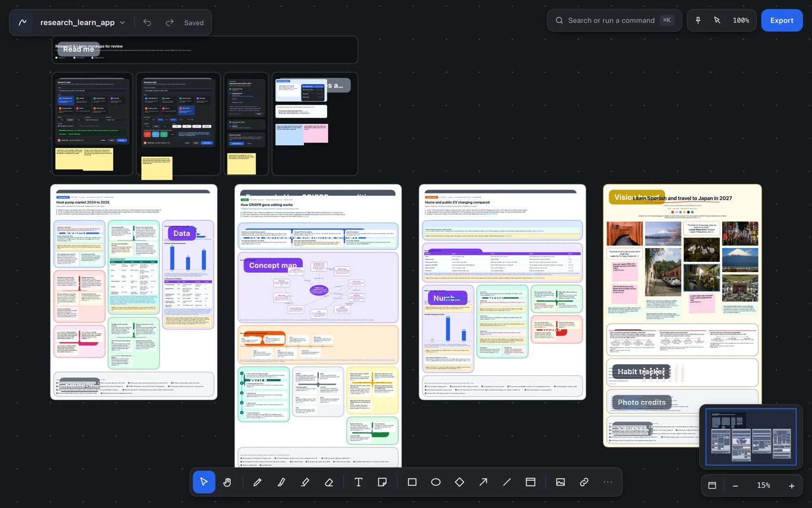Choose the rectangle shape tool
Screen dimensions: 812x508
(412, 482)
